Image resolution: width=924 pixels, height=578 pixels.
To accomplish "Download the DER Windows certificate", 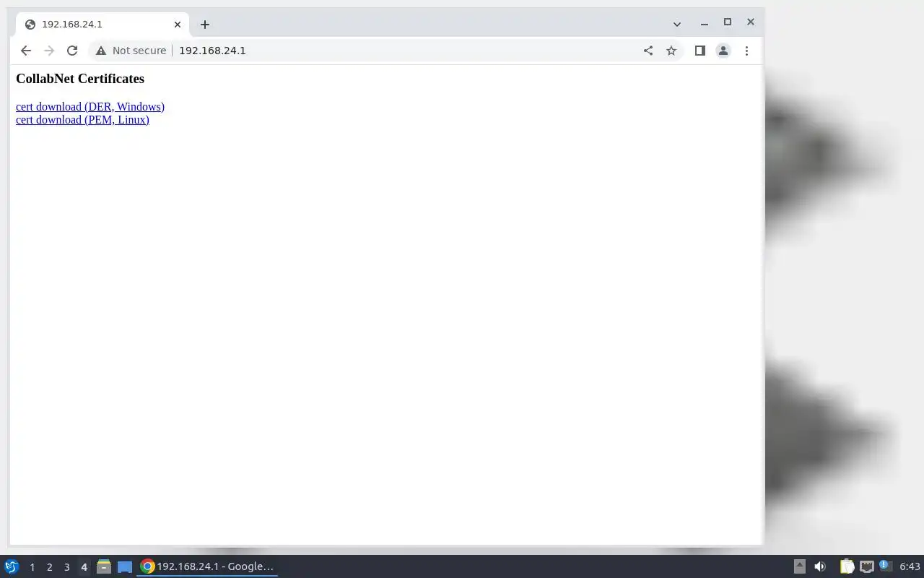I will [x=90, y=106].
